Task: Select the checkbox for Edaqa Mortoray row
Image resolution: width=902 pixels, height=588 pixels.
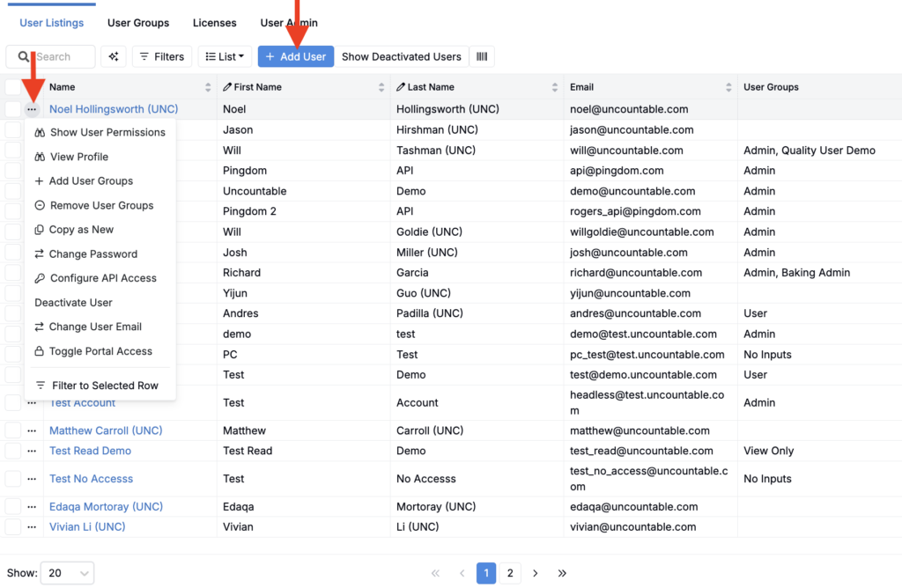Action: pos(13,506)
